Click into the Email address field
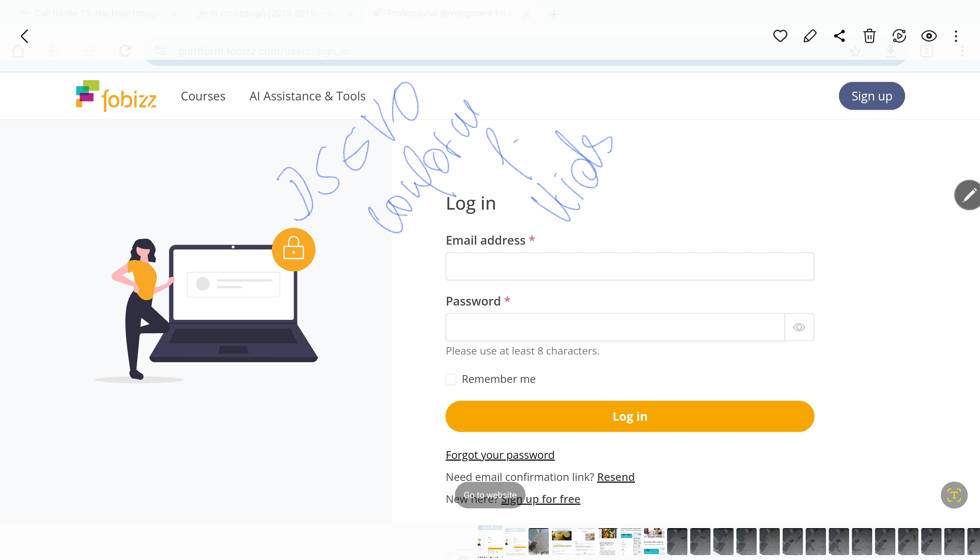Screen dimensions: 980x560 tap(630, 266)
